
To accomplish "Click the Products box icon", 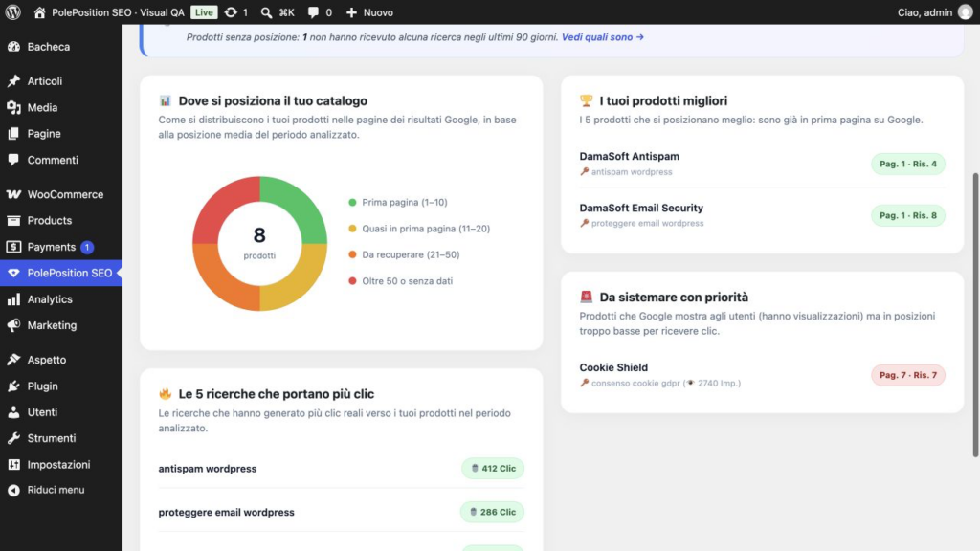I will pyautogui.click(x=13, y=221).
